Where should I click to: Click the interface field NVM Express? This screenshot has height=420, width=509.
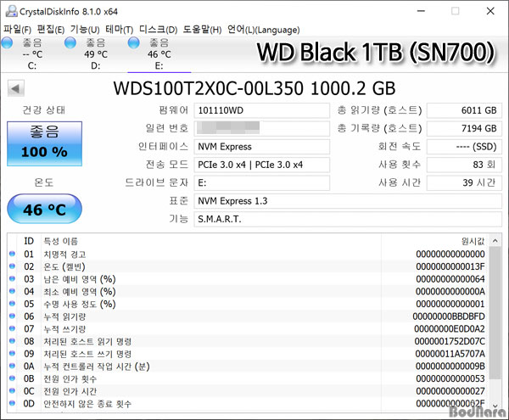(261, 147)
